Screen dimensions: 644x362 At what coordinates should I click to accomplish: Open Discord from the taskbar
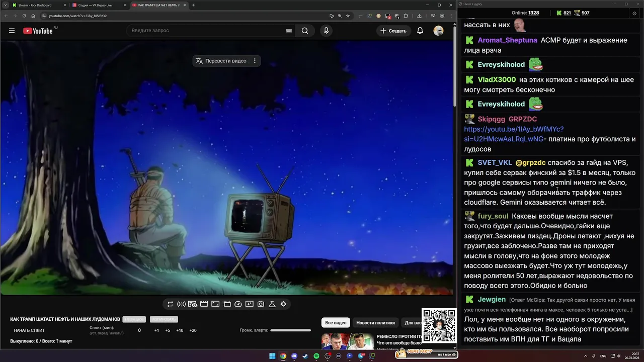tap(294, 356)
